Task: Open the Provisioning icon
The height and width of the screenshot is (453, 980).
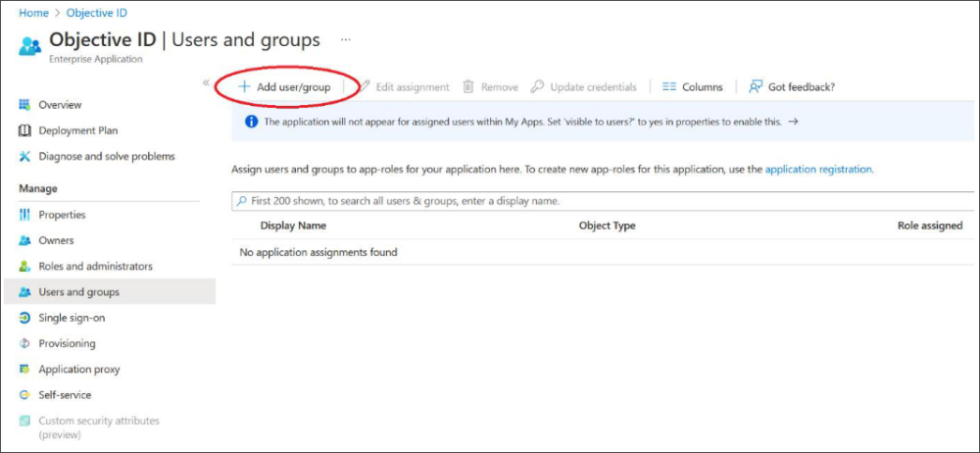Action: [x=25, y=343]
